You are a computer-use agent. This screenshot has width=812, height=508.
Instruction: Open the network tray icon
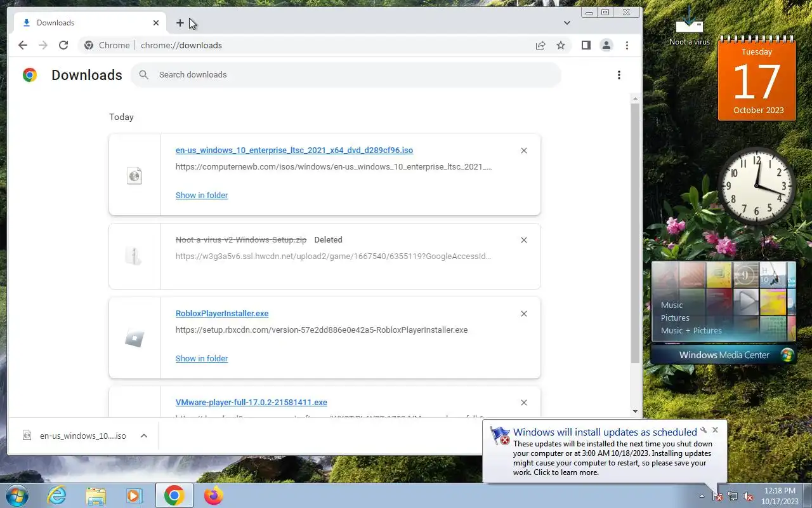pos(733,496)
